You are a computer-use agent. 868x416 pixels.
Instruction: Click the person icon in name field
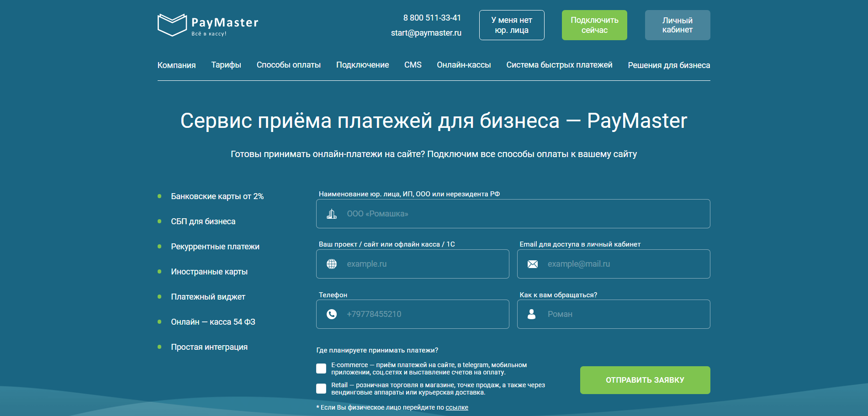[532, 314]
